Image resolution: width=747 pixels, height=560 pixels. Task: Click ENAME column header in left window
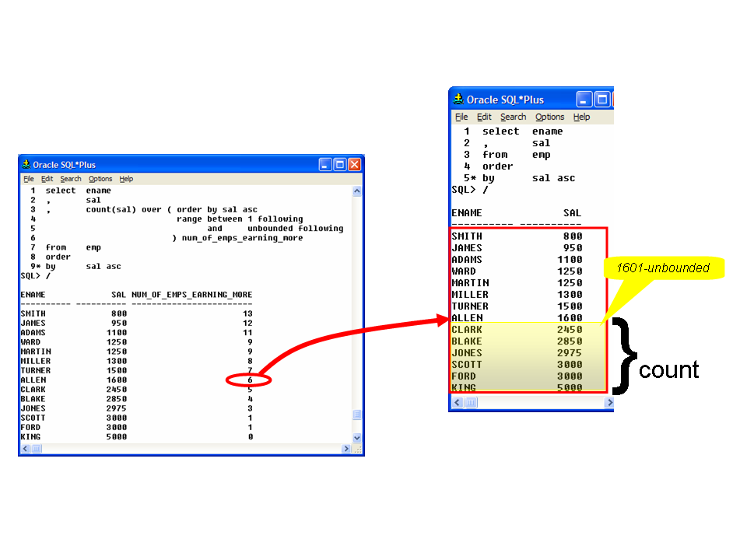[x=33, y=295]
